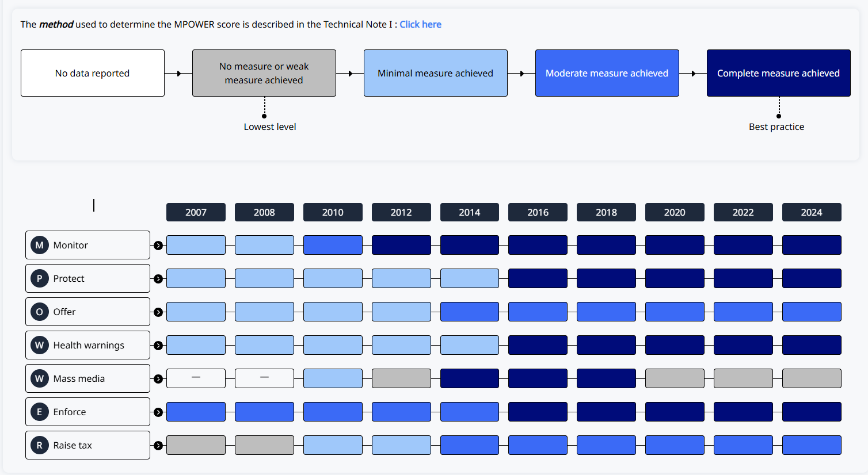
Task: Click the Monitor 2010 moderate-blue cell
Action: pos(333,245)
